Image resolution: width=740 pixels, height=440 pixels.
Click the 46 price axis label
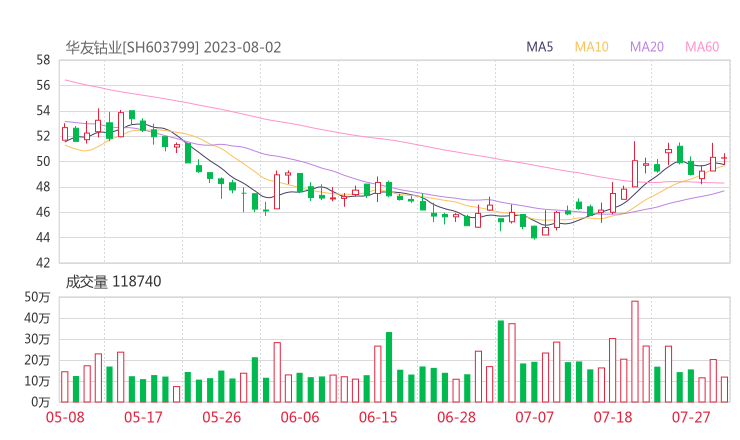(43, 212)
